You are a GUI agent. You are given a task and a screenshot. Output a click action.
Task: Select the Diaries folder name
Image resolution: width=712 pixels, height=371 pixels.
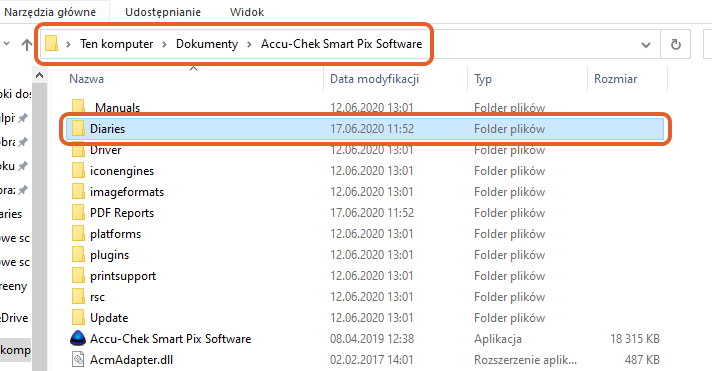[107, 129]
